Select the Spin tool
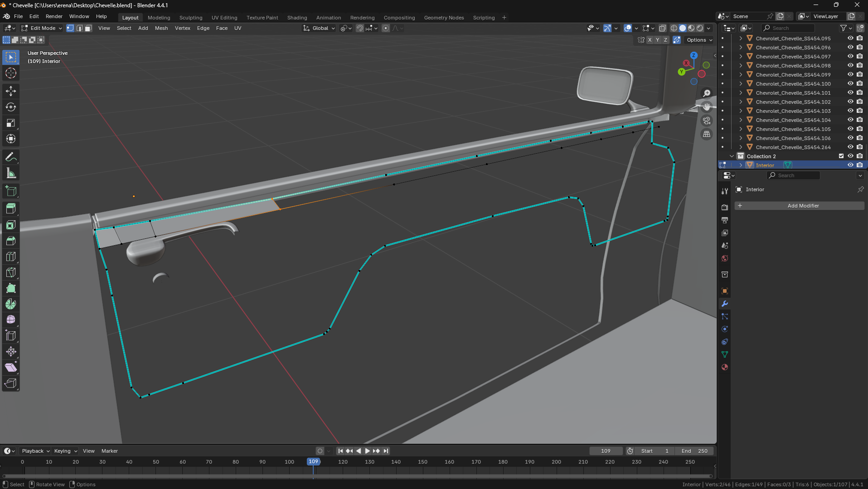 (x=11, y=304)
